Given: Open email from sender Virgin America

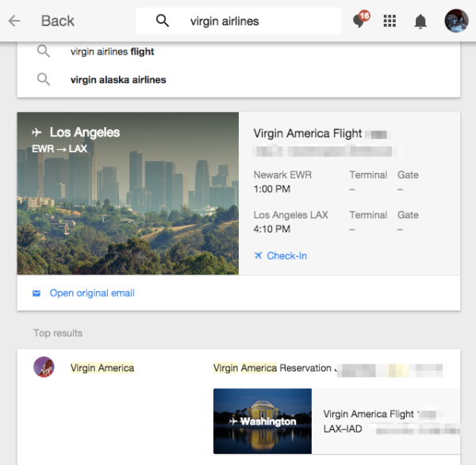Looking at the screenshot, I should click(x=102, y=368).
